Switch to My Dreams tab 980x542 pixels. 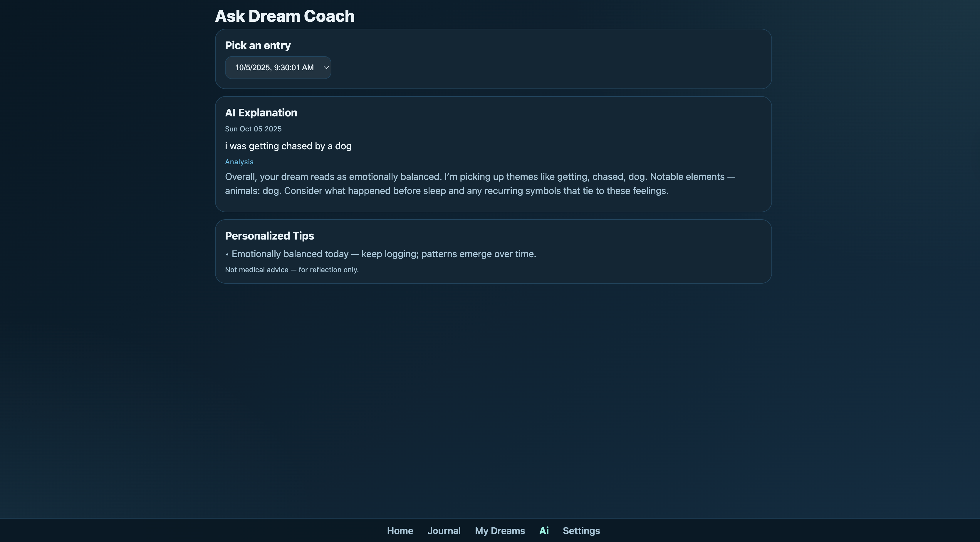[500, 531]
